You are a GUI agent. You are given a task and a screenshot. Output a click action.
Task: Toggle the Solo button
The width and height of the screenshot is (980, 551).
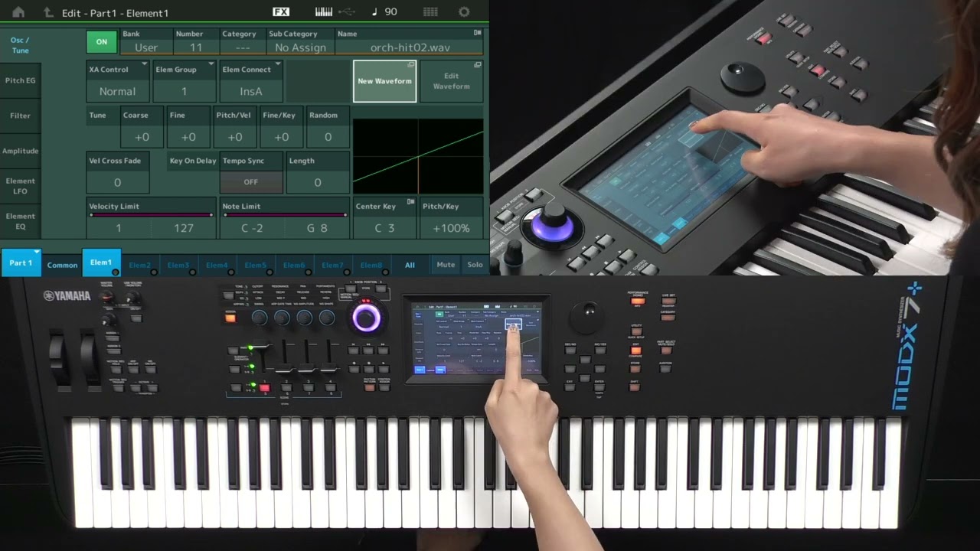click(475, 265)
